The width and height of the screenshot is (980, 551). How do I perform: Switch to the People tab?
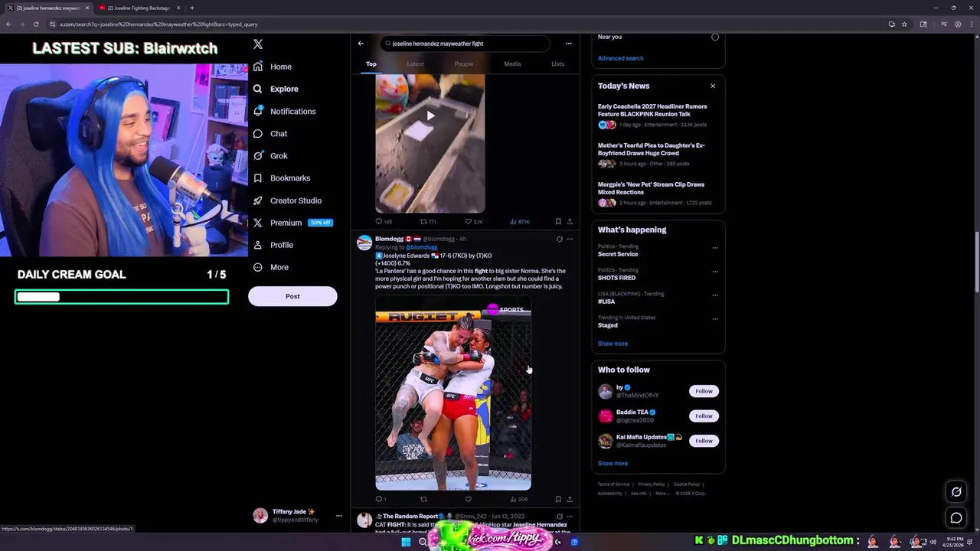(463, 64)
